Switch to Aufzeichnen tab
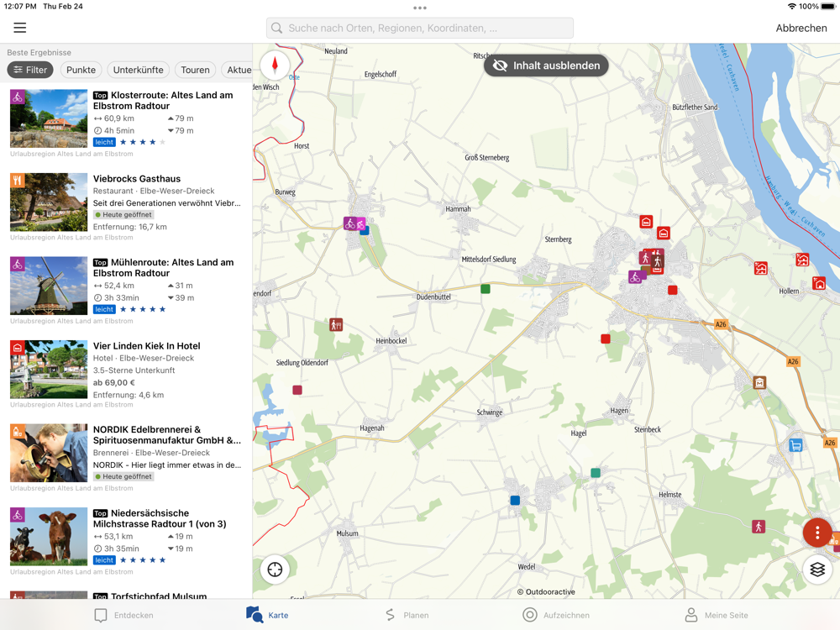Viewport: 840px width, 630px height. [x=556, y=615]
